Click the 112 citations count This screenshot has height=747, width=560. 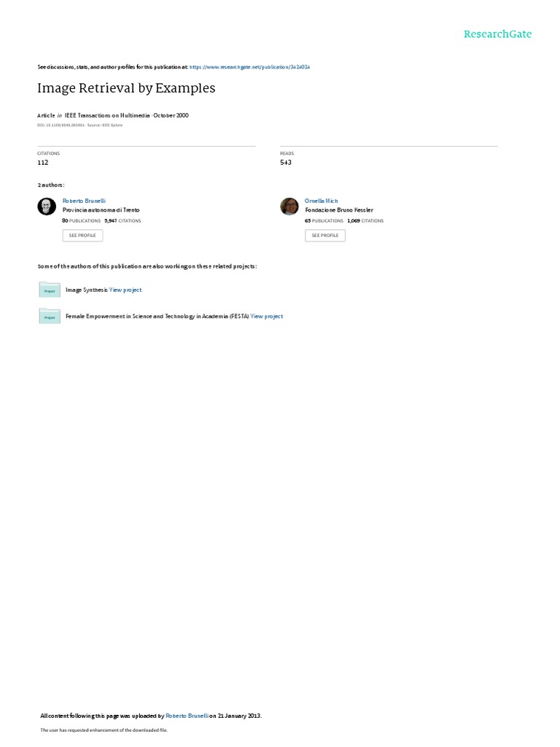[x=43, y=163]
